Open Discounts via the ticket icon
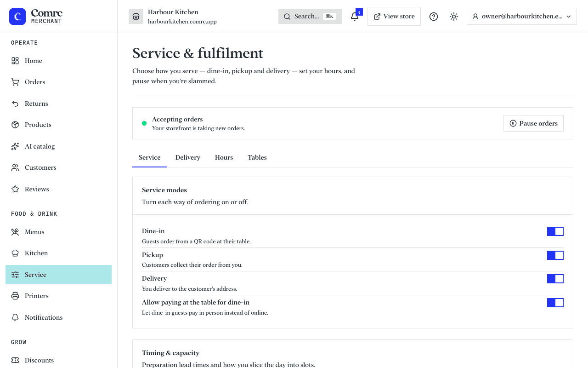Viewport: 588px width, 368px height. (15, 360)
